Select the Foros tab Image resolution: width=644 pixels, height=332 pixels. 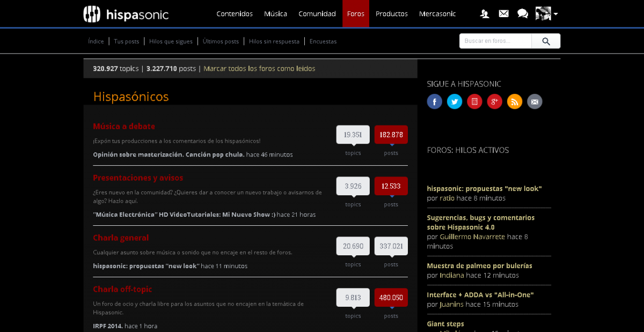pos(356,14)
